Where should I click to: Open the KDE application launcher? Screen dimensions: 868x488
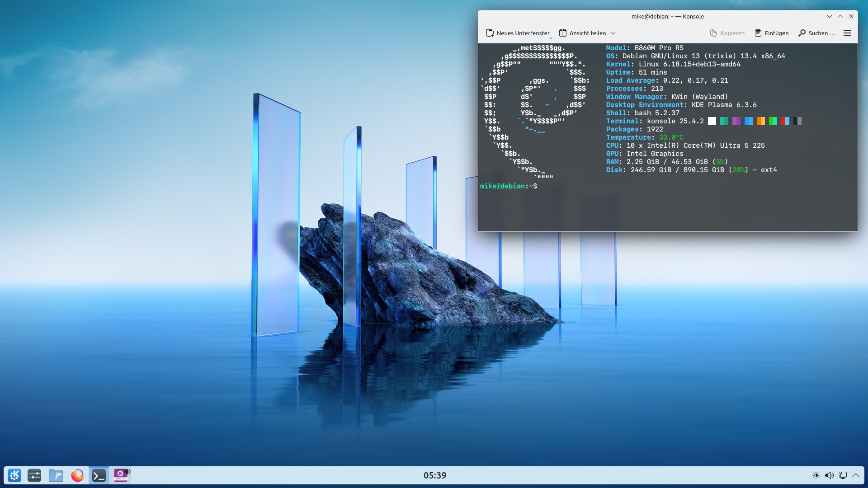(x=14, y=475)
